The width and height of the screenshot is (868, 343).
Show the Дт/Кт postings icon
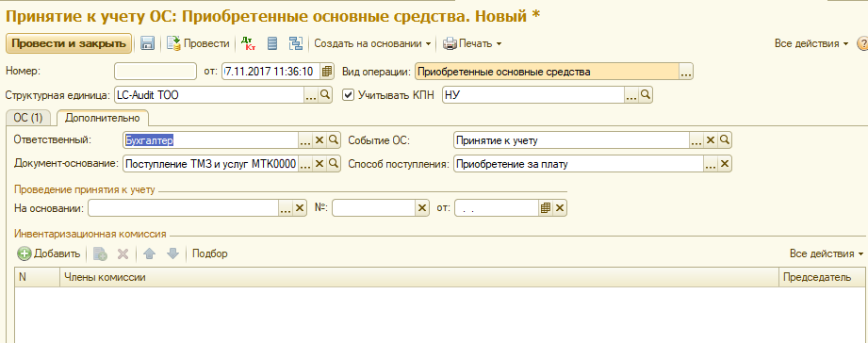tap(249, 43)
